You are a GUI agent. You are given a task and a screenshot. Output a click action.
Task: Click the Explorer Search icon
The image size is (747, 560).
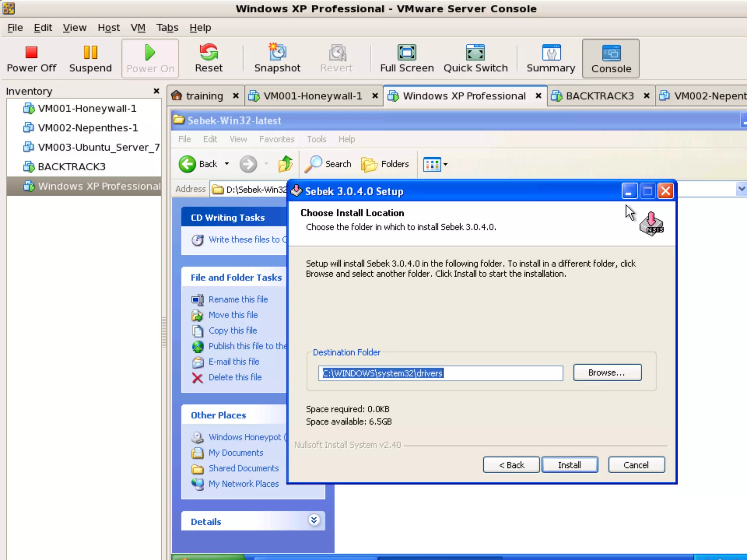[328, 164]
